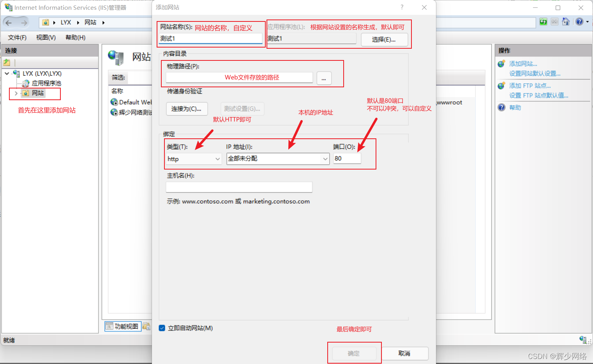Click the 网站名称 input field
Image resolution: width=593 pixels, height=364 pixels.
click(x=210, y=38)
